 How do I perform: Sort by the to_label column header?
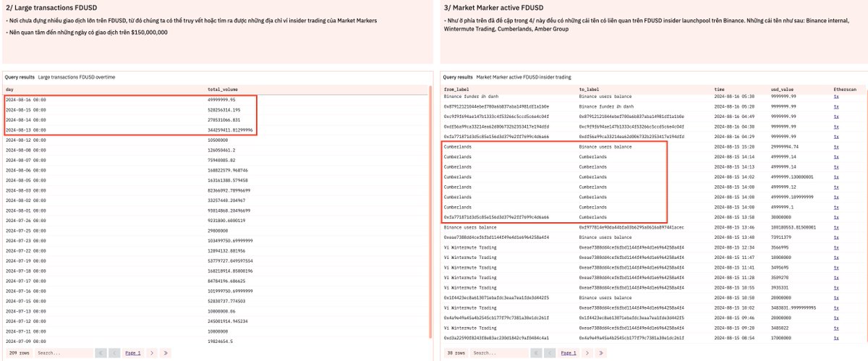[590, 89]
